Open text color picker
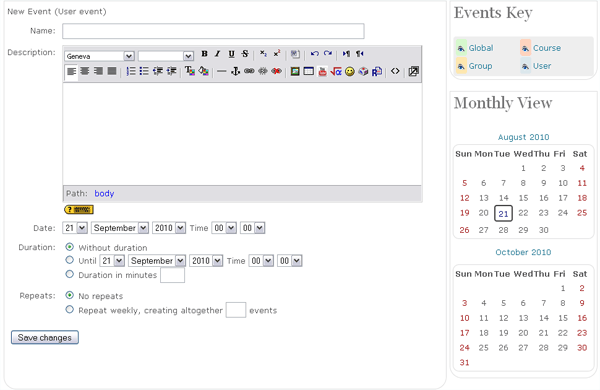 pyautogui.click(x=190, y=72)
